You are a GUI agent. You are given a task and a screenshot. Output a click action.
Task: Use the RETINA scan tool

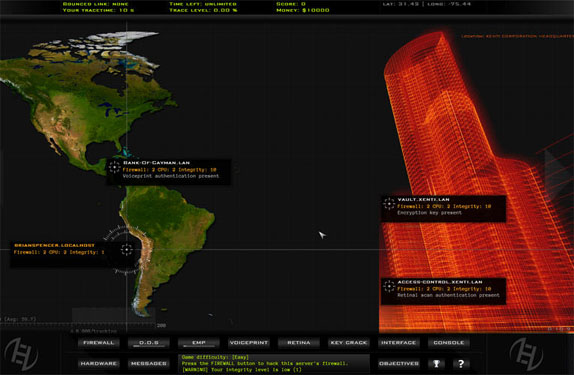coord(299,343)
